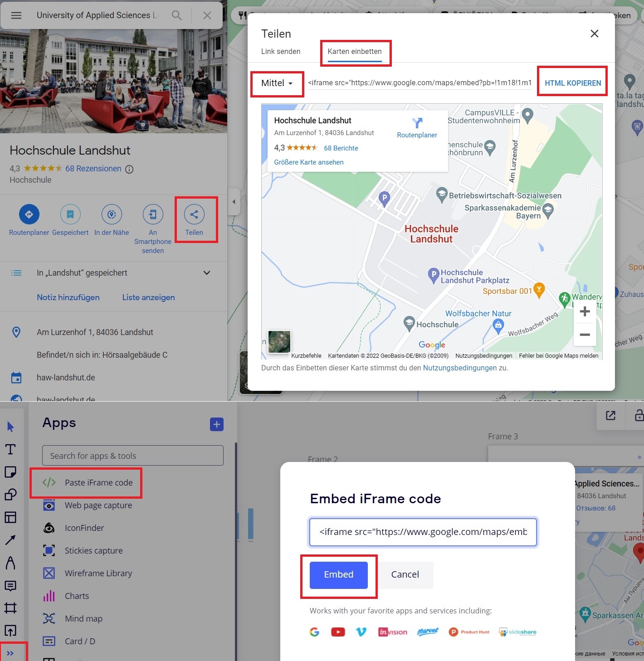The image size is (644, 661).
Task: Click Notiz hinzufügen link
Action: (68, 297)
